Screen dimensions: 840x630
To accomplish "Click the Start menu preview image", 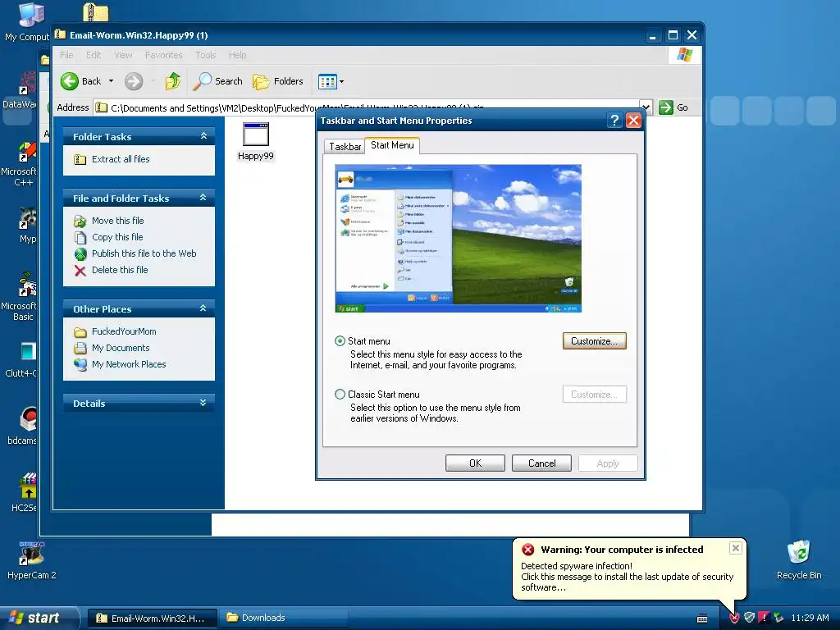I will (x=458, y=239).
